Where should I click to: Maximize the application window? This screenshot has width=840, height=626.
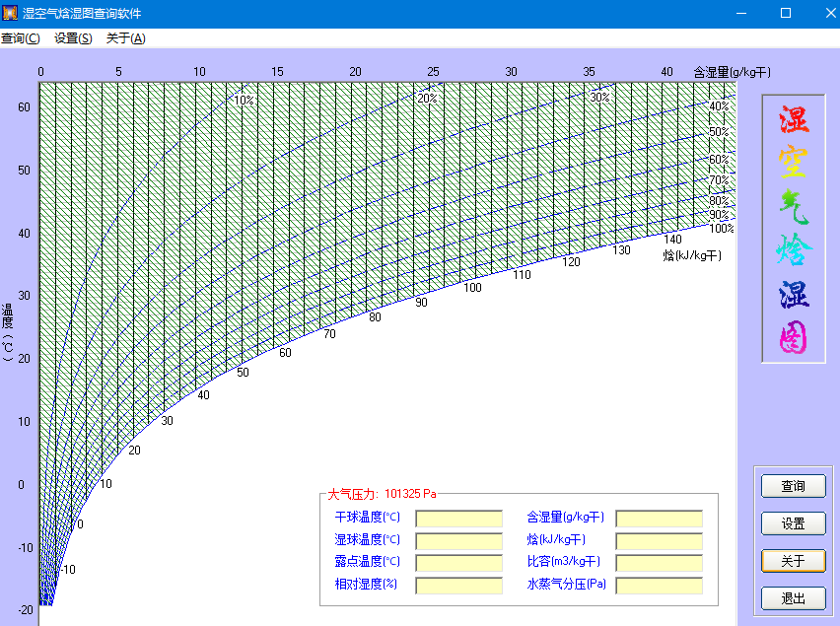click(786, 13)
